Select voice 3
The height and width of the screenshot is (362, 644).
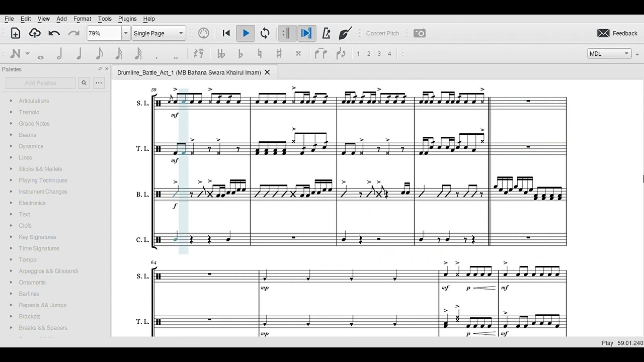click(x=379, y=54)
